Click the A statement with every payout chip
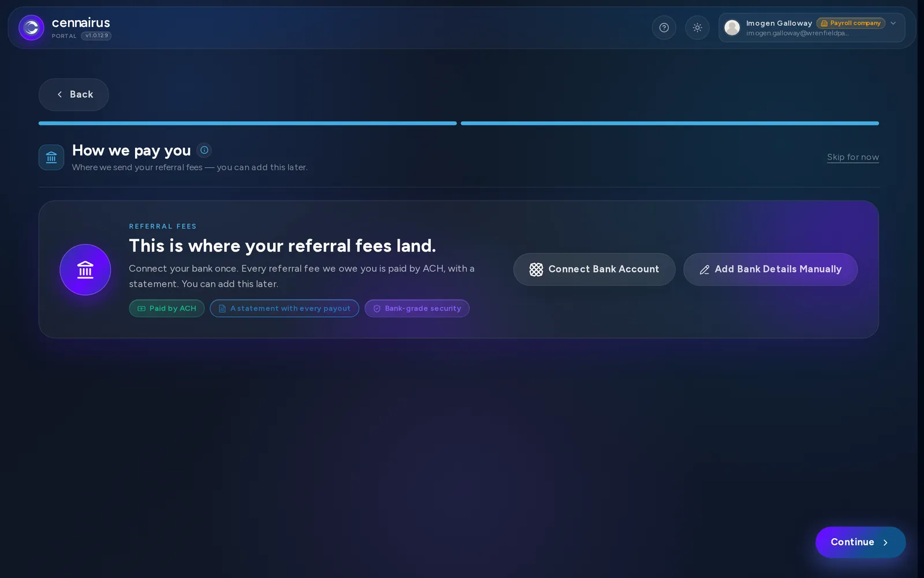The width and height of the screenshot is (924, 578). 285,309
